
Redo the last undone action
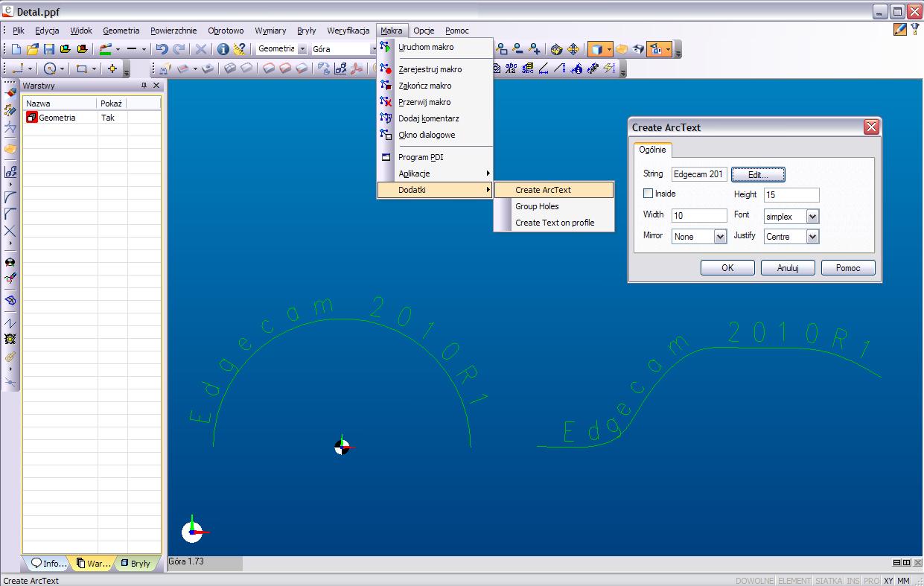coord(179,49)
